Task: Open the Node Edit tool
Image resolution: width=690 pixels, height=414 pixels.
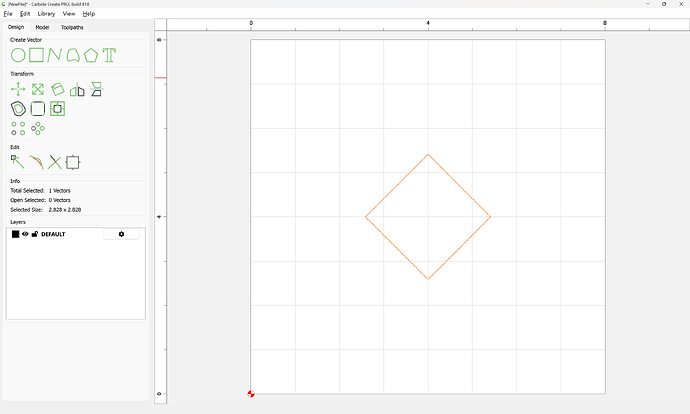Action: 18,161
